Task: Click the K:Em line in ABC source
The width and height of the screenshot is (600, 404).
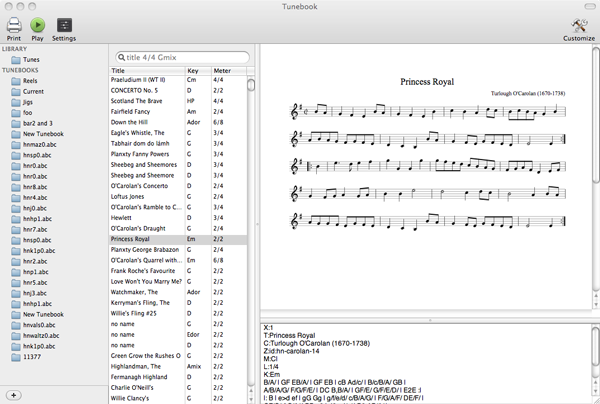Action: [272, 375]
